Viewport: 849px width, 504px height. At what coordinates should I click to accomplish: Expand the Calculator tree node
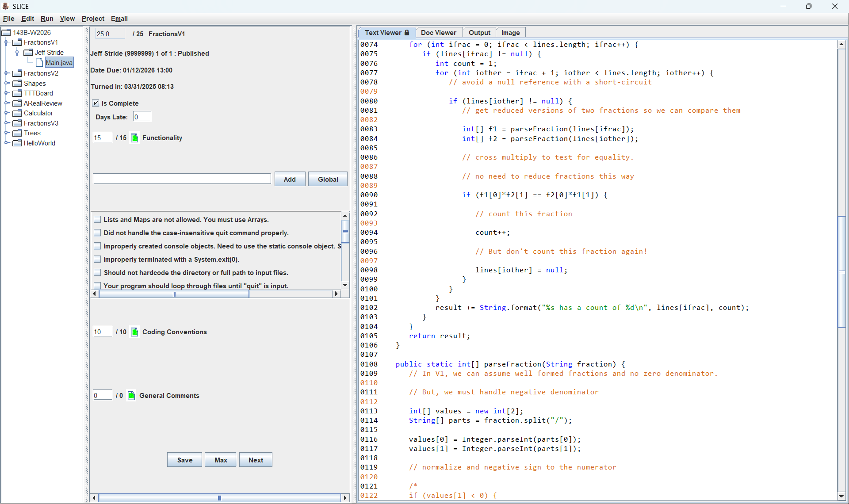click(7, 113)
